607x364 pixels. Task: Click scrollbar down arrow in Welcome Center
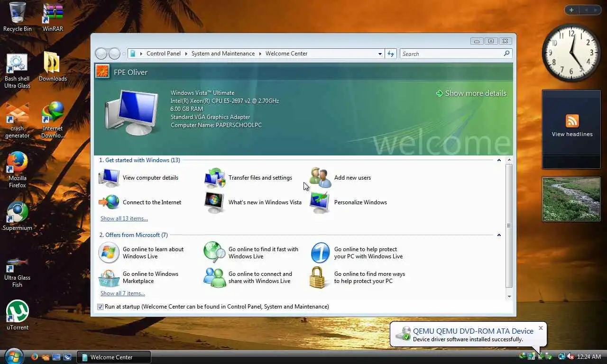[x=509, y=296]
